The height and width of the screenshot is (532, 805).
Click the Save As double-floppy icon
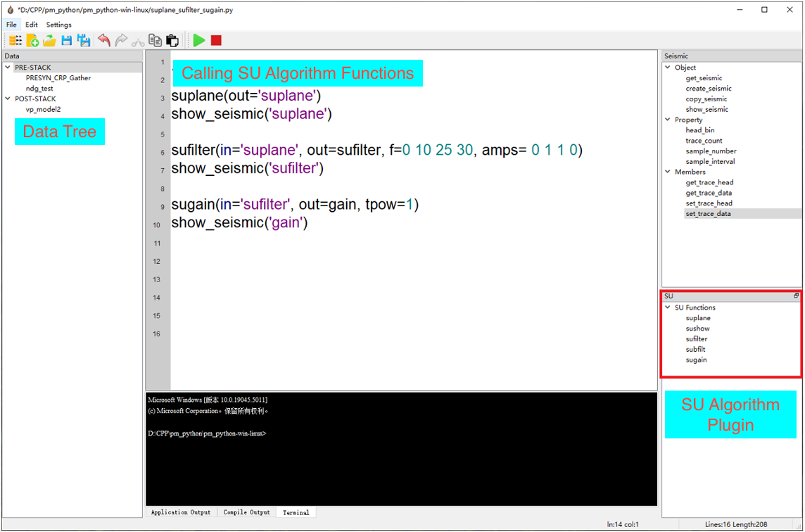(x=84, y=40)
